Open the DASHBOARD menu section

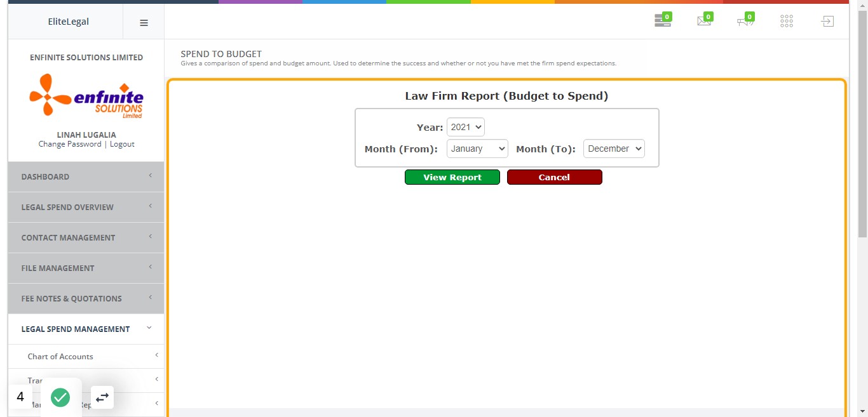86,176
